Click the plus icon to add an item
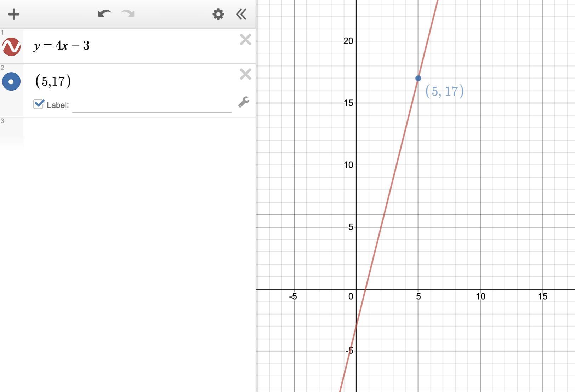Viewport: 575px width, 392px height. [14, 14]
